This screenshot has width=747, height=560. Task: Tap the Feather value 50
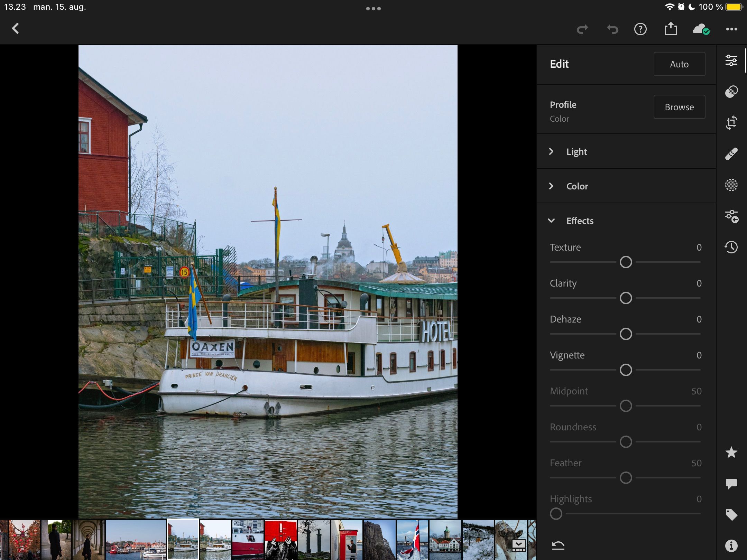[x=696, y=463]
